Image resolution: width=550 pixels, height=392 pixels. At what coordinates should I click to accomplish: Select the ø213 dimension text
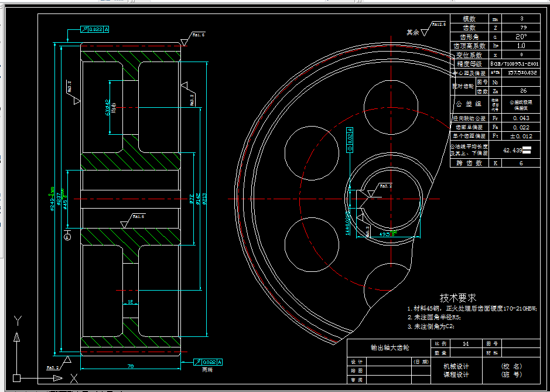point(204,199)
